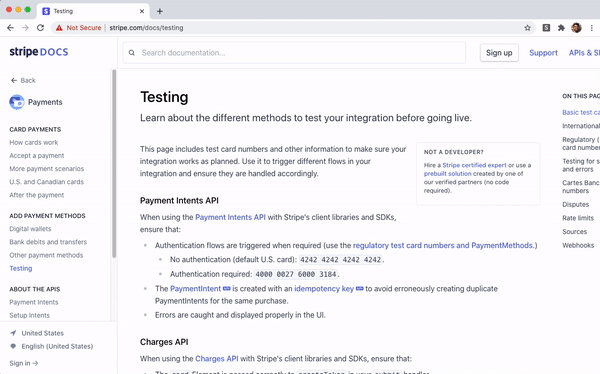The width and height of the screenshot is (600, 374).
Task: Click the search magnifier icon
Action: 132,53
